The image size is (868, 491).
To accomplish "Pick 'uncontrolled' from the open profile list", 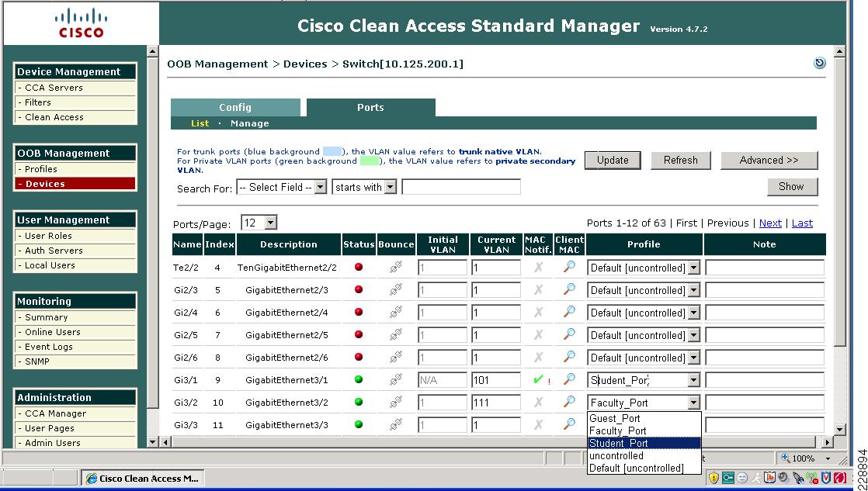I will 644,455.
